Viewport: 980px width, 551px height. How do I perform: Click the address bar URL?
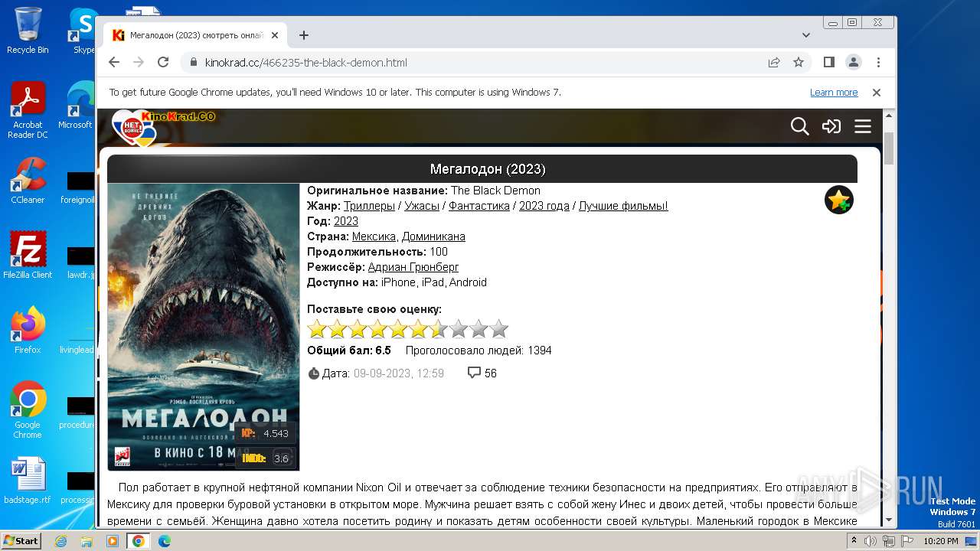click(306, 63)
